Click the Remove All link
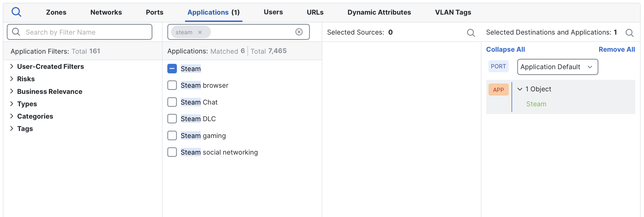Screen dimensions: 644x217 point(617,49)
